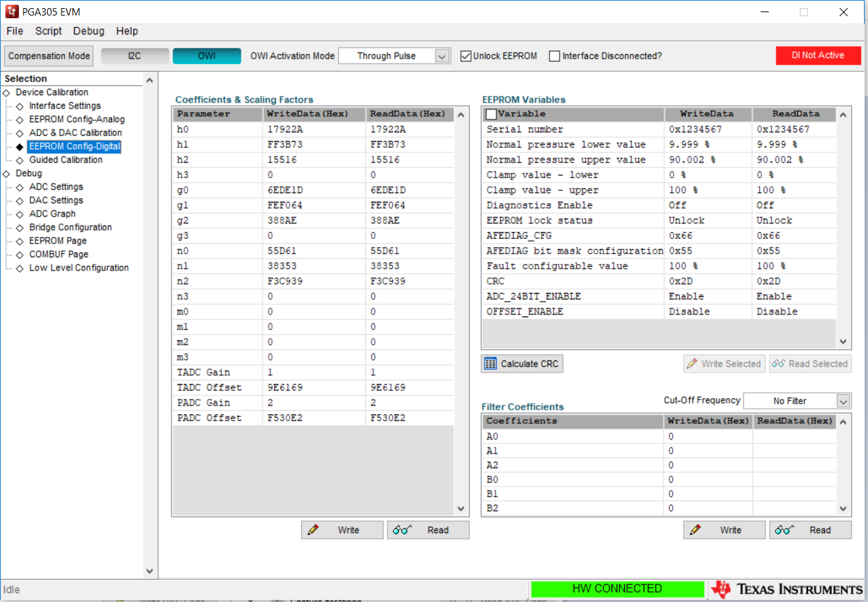Image resolution: width=868 pixels, height=602 pixels.
Task: Enable the Interface Disconnected checkbox
Action: (x=555, y=56)
